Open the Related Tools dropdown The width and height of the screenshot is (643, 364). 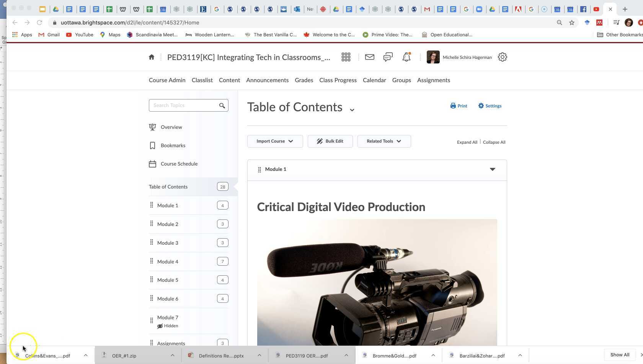tap(384, 141)
